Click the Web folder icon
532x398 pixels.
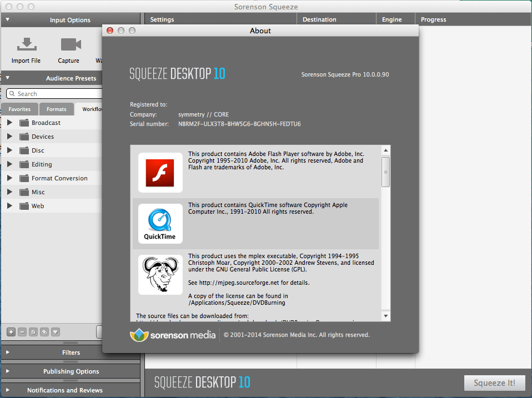24,206
